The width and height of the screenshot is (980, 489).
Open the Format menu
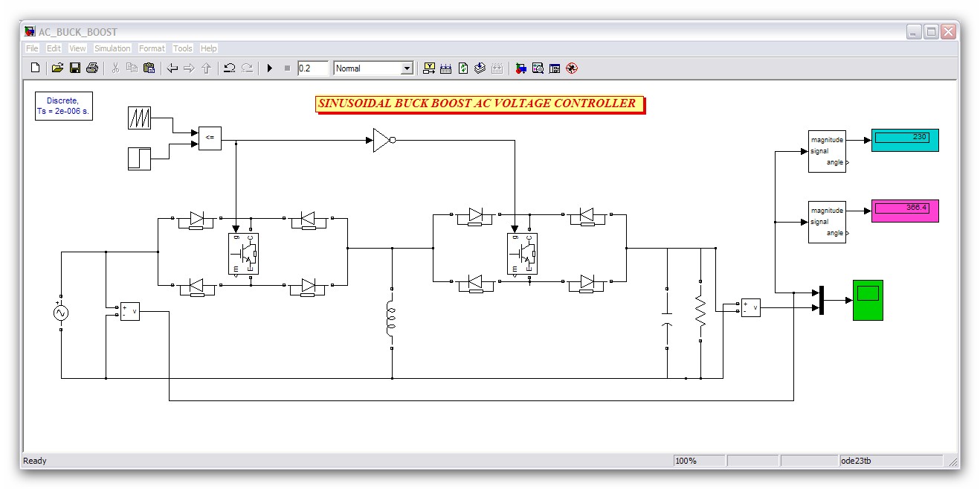[x=152, y=48]
